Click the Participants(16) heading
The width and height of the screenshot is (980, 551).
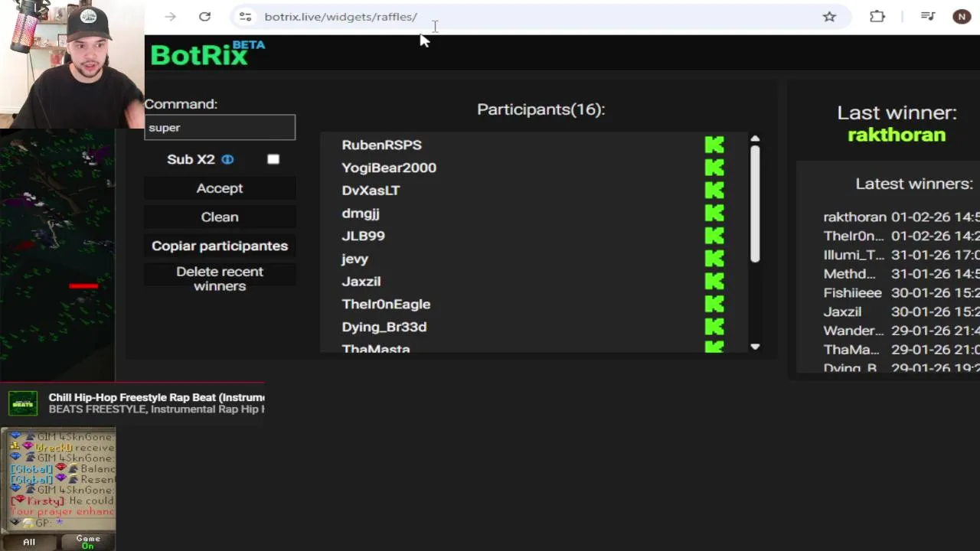(541, 109)
